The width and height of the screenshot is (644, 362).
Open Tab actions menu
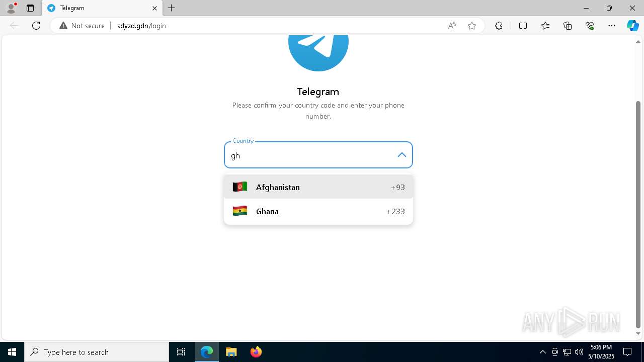click(30, 8)
